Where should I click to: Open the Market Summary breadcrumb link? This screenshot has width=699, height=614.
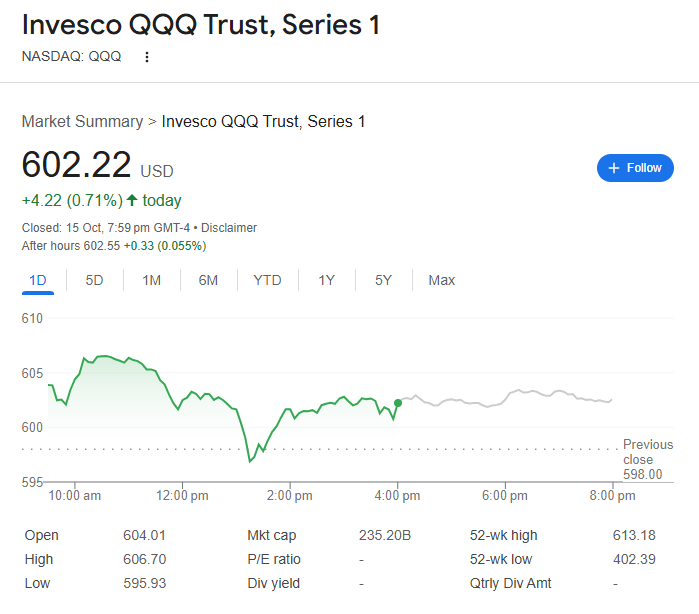click(x=82, y=121)
